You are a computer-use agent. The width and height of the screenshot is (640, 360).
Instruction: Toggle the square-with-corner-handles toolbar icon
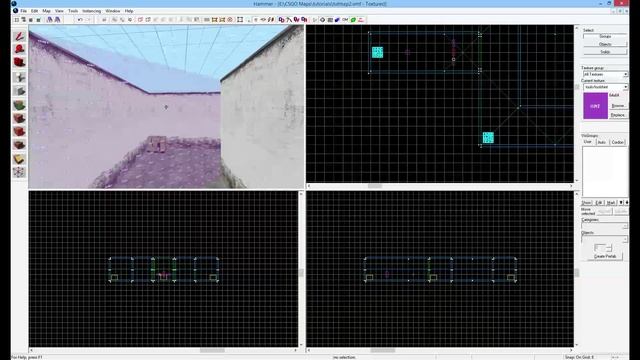pos(240,20)
